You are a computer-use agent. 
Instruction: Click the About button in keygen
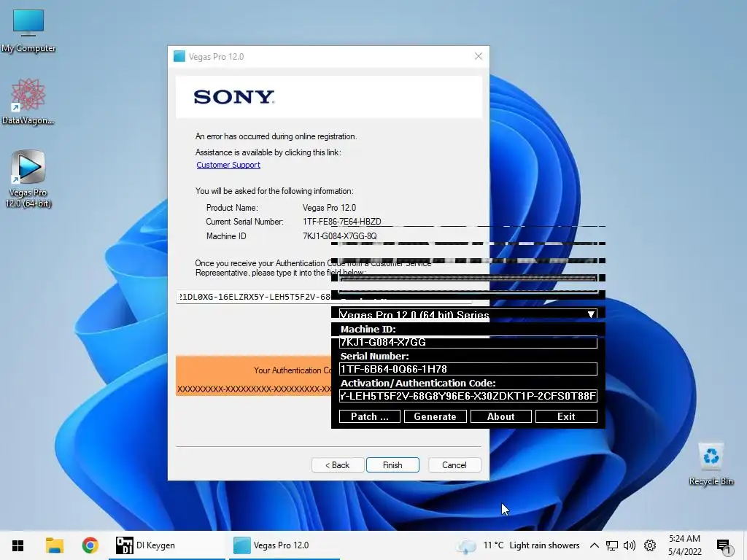tap(500, 416)
